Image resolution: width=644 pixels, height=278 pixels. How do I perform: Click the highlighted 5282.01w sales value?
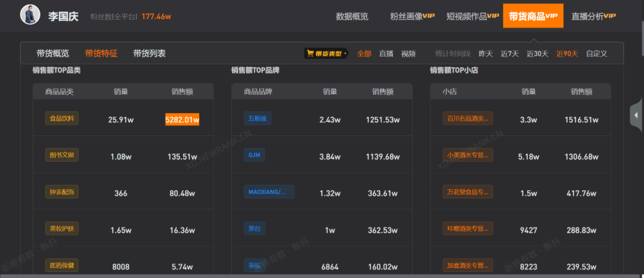[182, 119]
